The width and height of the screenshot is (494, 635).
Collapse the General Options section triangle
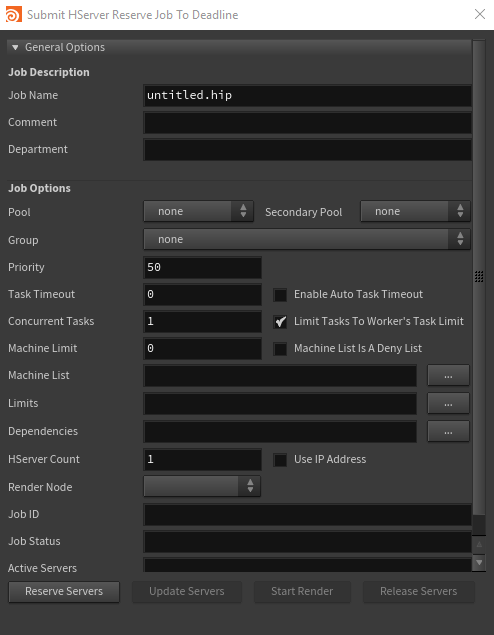pyautogui.click(x=15, y=47)
